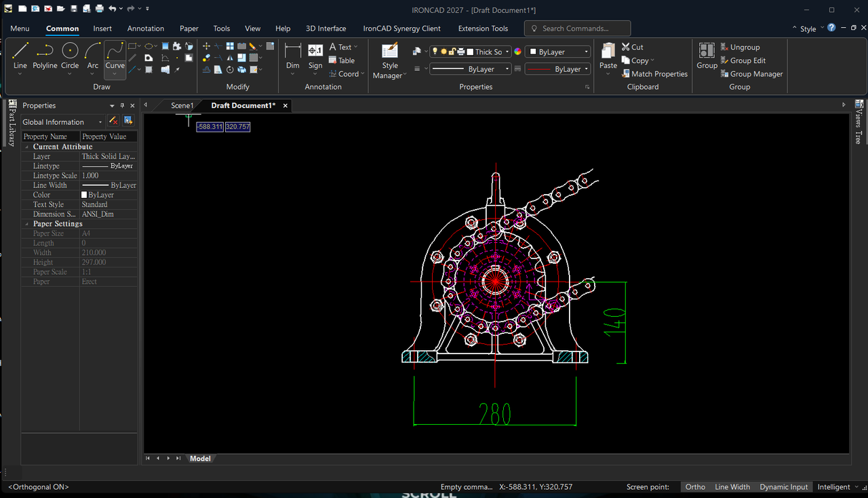
Task: Click Match Properties
Action: pos(654,74)
